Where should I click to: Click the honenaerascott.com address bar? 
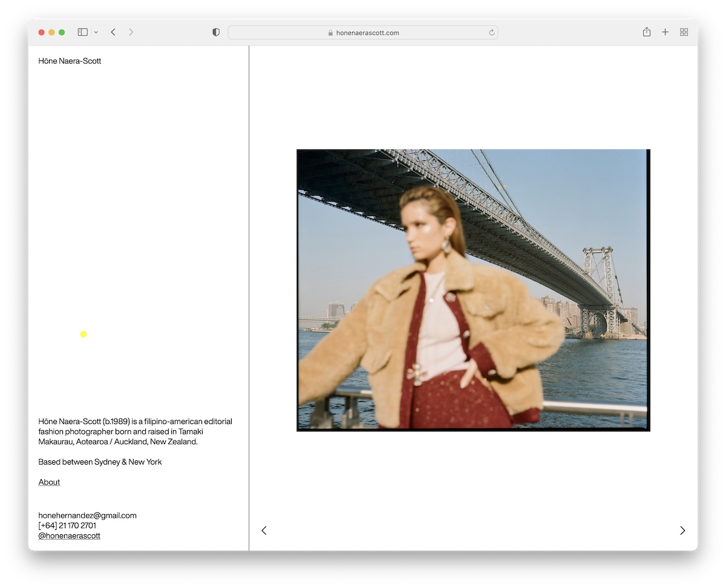coord(362,33)
